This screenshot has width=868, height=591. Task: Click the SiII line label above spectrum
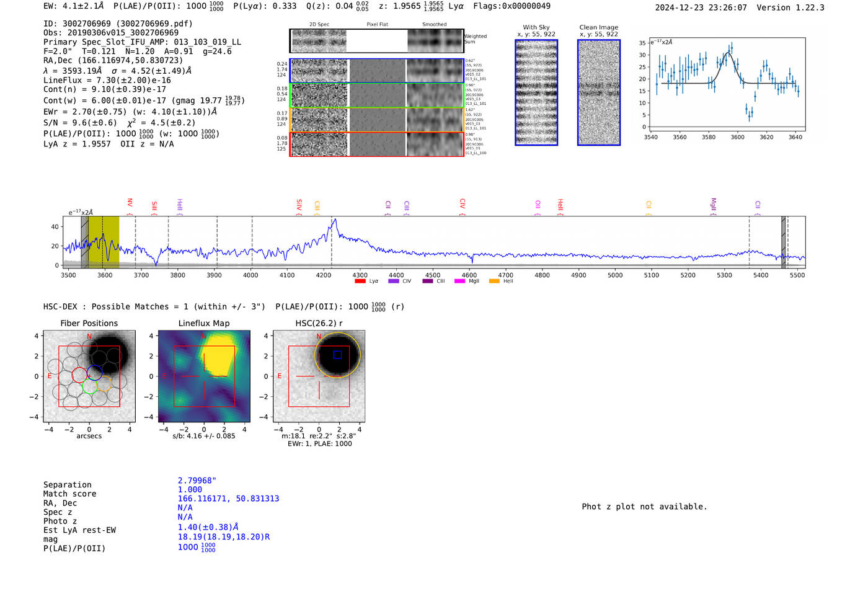tap(155, 207)
